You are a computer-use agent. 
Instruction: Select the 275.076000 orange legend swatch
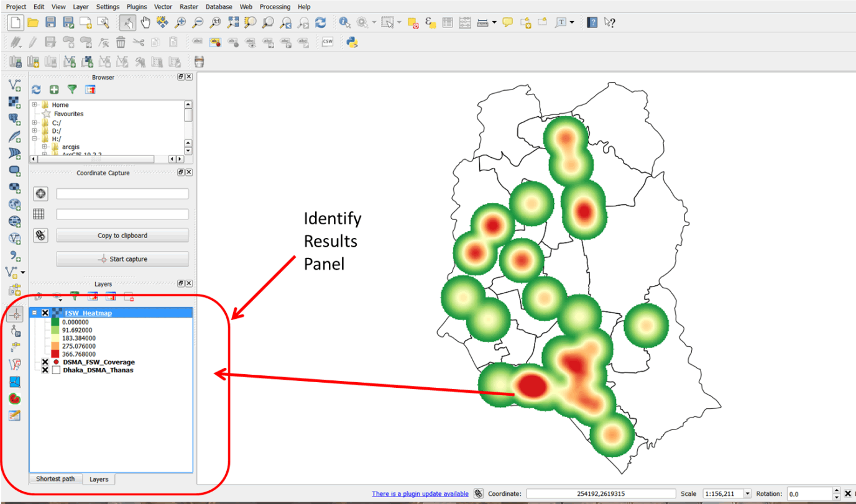pyautogui.click(x=55, y=346)
